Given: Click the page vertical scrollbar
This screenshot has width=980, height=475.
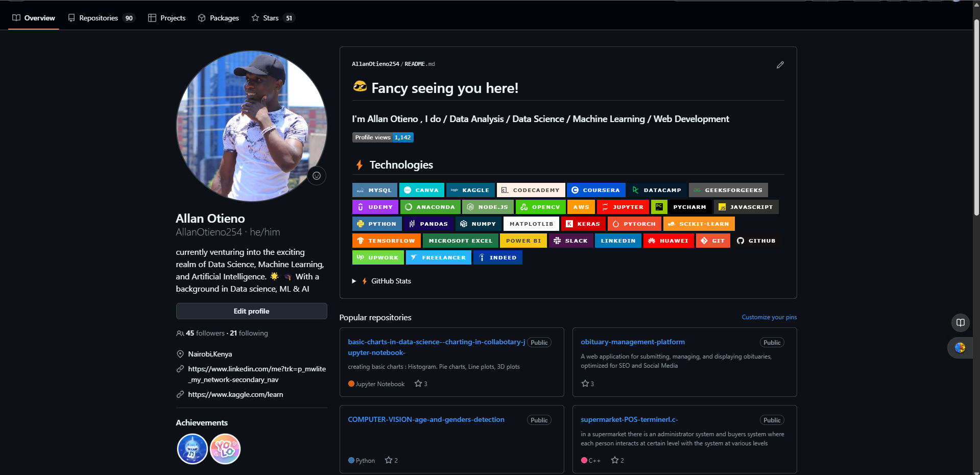Looking at the screenshot, I should pyautogui.click(x=976, y=117).
